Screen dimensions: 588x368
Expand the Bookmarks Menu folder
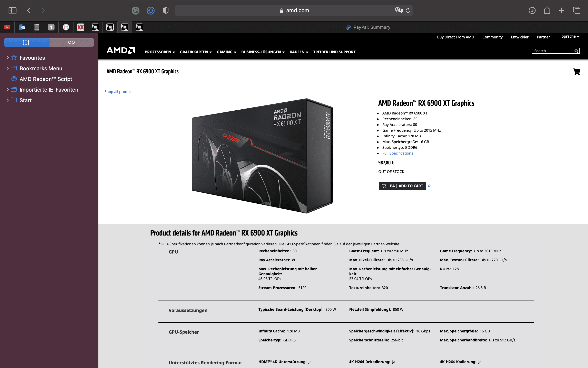[x=8, y=68]
